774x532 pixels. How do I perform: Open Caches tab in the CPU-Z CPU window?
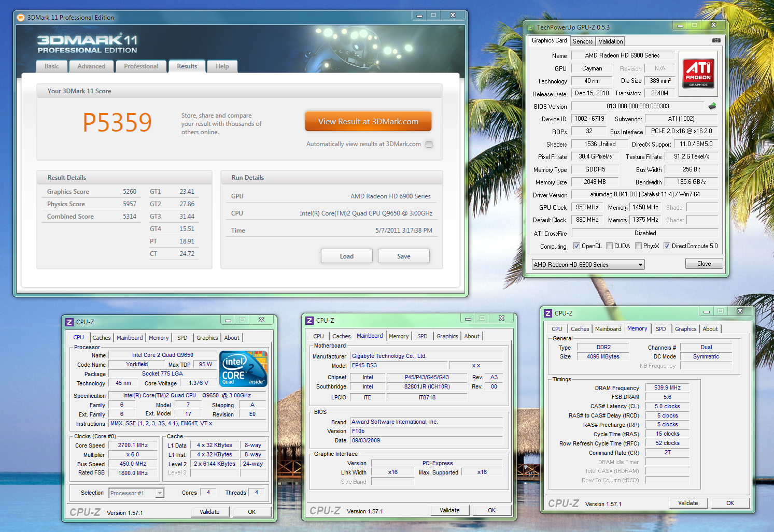pyautogui.click(x=102, y=338)
